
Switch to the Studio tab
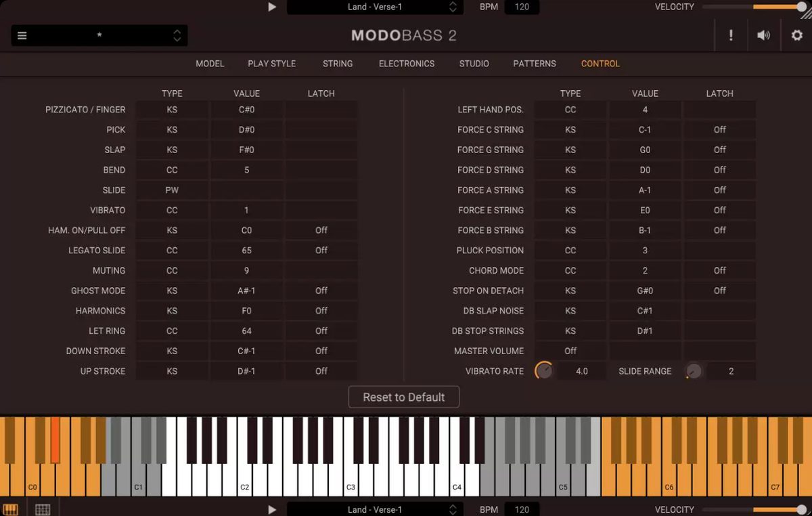click(474, 64)
